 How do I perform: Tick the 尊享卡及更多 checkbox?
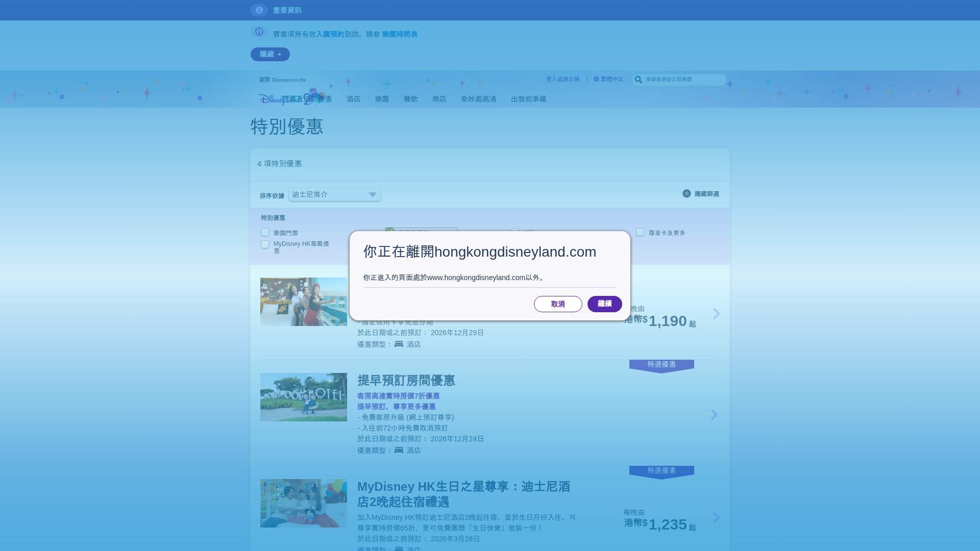coord(640,232)
